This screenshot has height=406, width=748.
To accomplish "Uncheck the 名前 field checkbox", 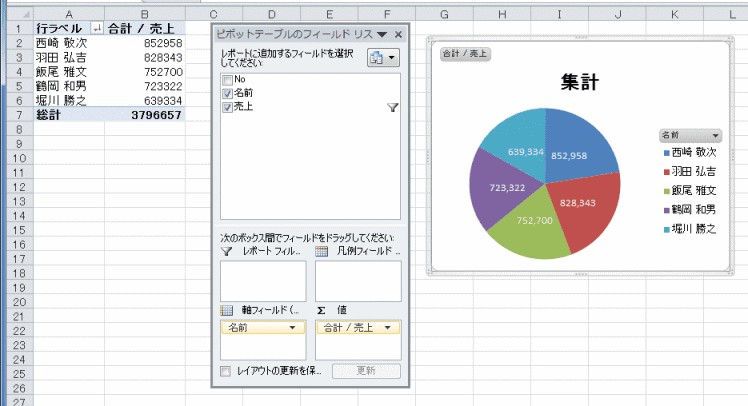I will pyautogui.click(x=228, y=94).
